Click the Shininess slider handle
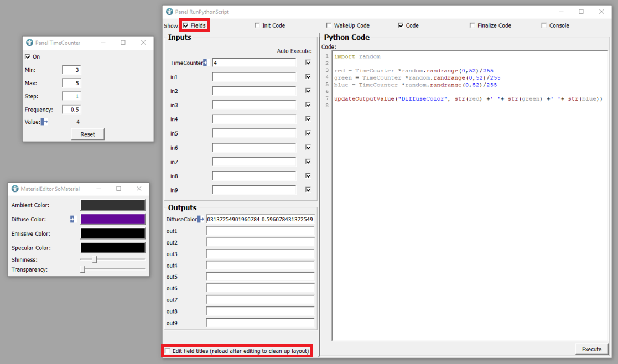 pyautogui.click(x=95, y=259)
